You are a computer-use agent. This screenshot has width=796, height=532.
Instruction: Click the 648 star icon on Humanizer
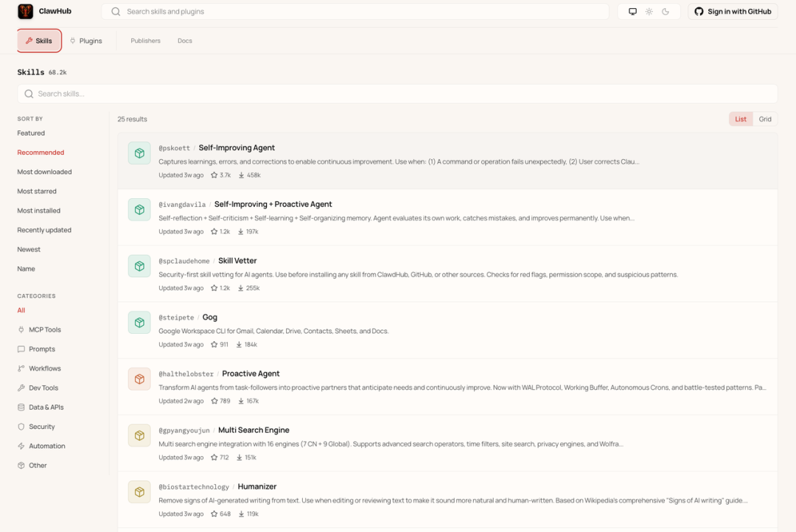coord(214,514)
